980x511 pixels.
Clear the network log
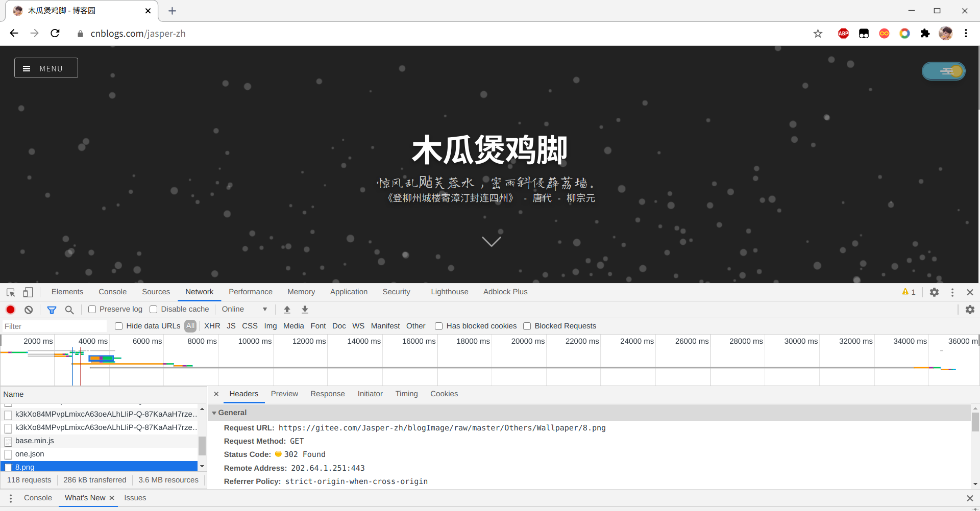coord(29,310)
